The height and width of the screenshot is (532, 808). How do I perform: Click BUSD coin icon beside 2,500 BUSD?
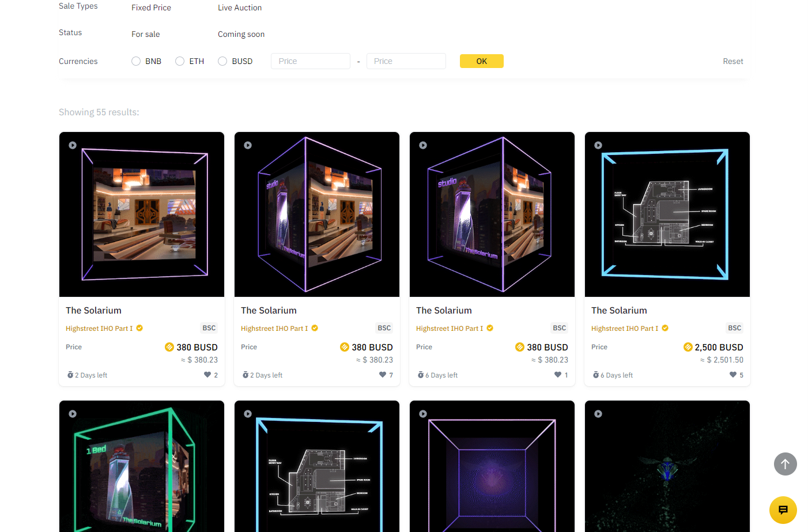[x=688, y=347]
